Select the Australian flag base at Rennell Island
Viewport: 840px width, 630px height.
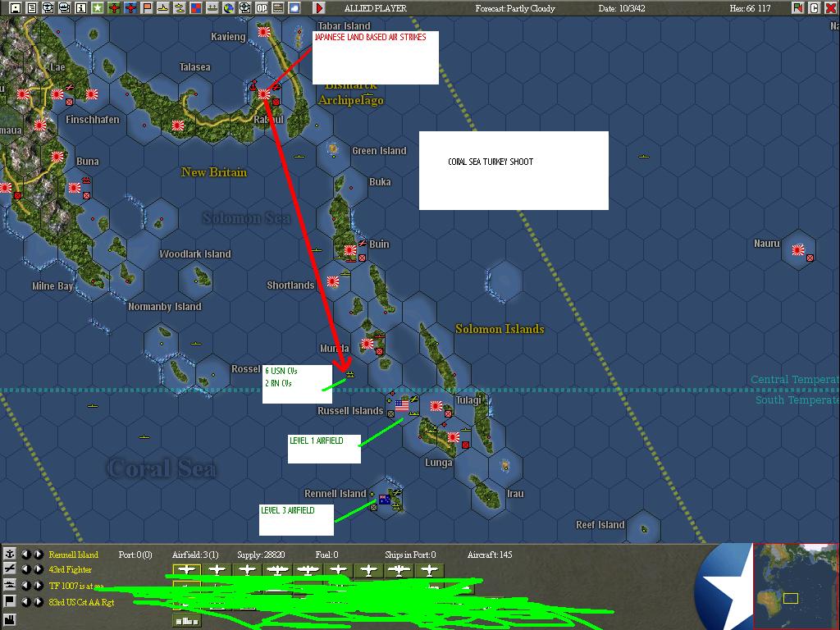pos(385,500)
